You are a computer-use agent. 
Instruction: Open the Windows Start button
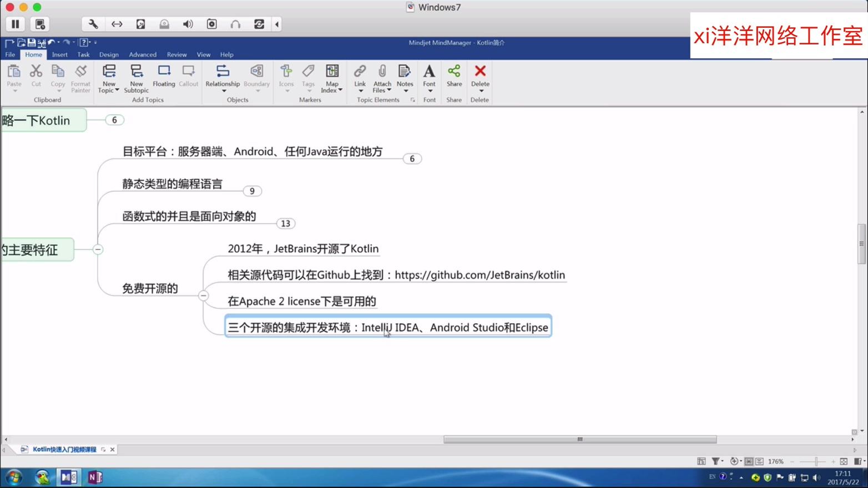point(14,477)
